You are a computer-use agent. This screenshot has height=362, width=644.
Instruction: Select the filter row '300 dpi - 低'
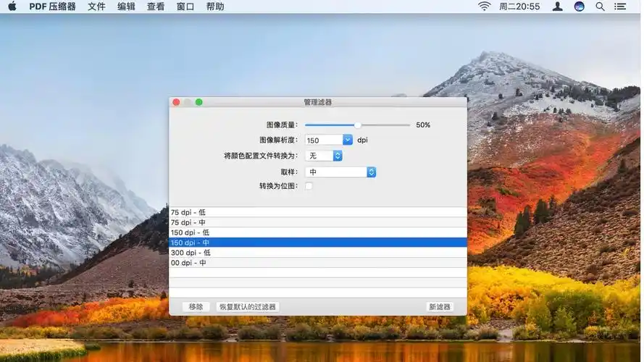(x=318, y=253)
